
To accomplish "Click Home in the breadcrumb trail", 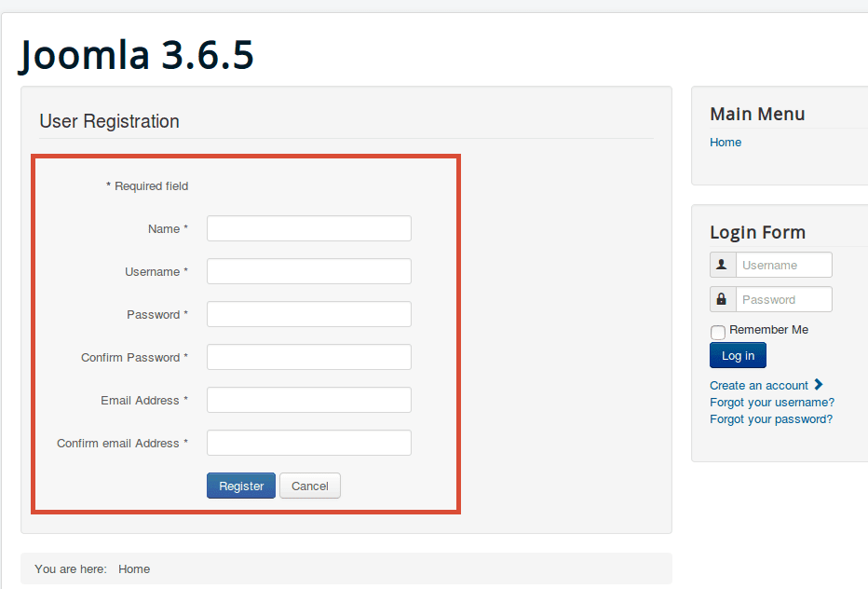I will [x=134, y=569].
